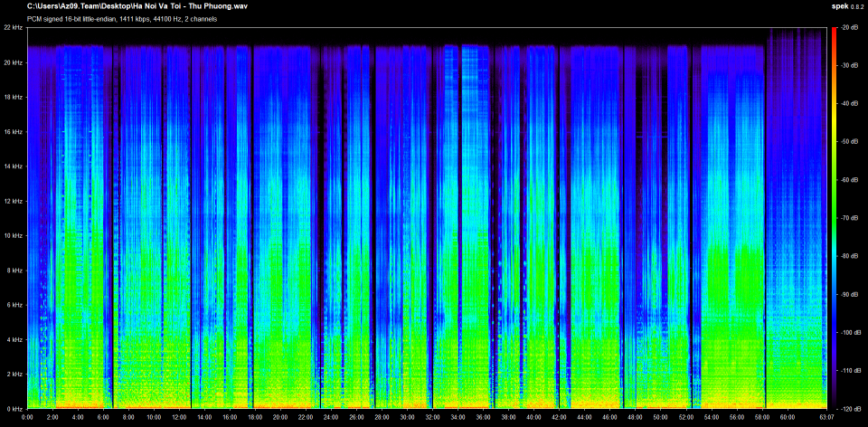
Task: Click the 10 kHz frequency axis label
Action: pos(14,235)
